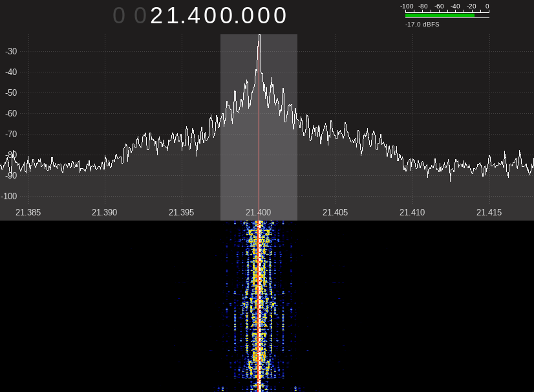Click the -100 label on signal meter scale

[407, 6]
